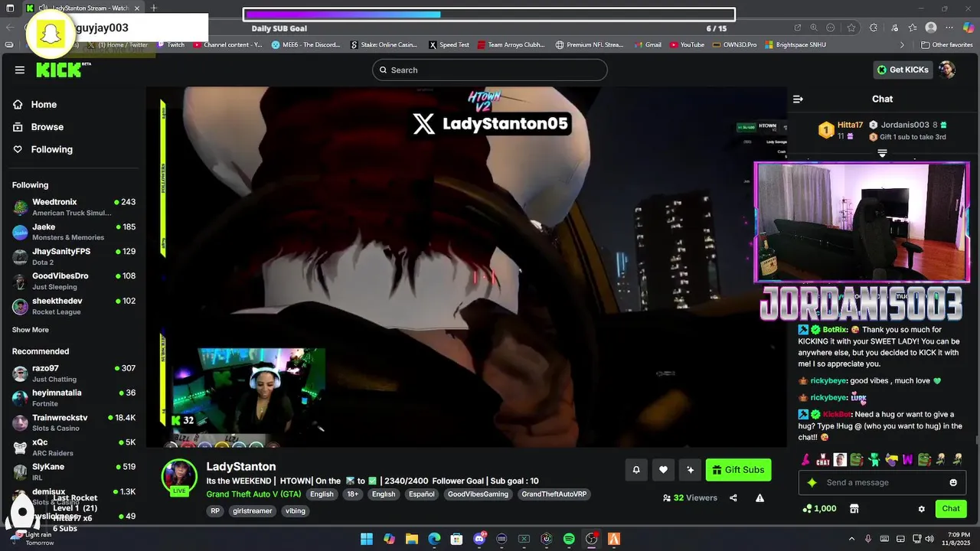Click the Gift Subs button
The height and width of the screenshot is (551, 980).
(x=738, y=470)
